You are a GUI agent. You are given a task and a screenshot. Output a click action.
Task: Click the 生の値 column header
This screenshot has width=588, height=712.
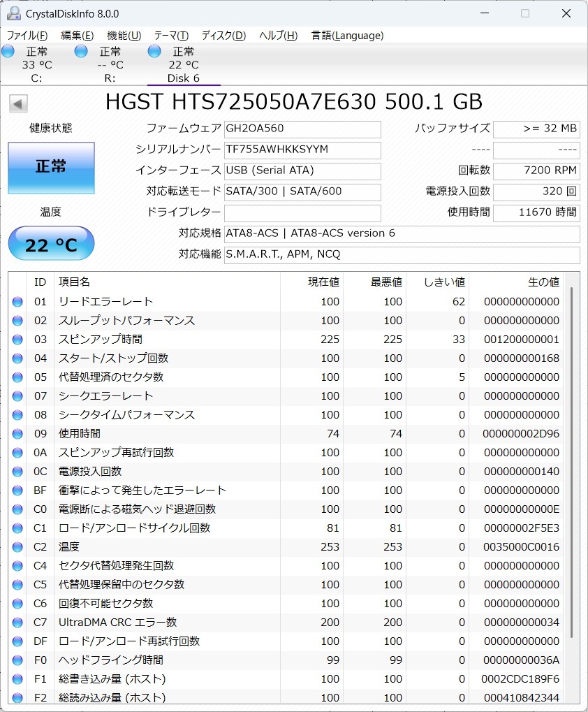click(x=516, y=282)
